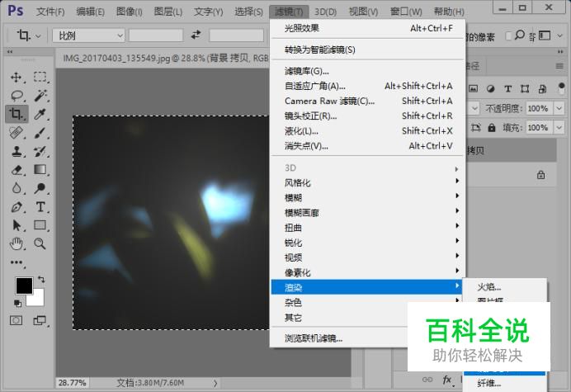Screen dimensions: 571x392
Task: Toggle Quick Mask mode
Action: click(x=16, y=320)
